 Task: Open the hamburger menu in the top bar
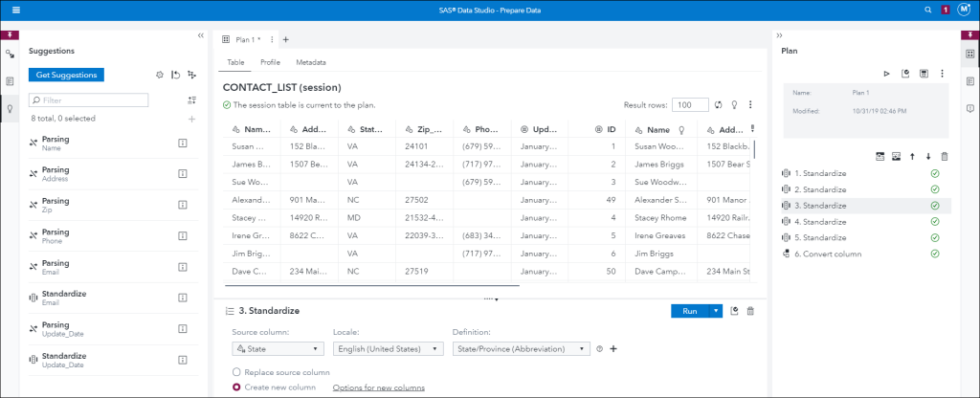tap(16, 10)
